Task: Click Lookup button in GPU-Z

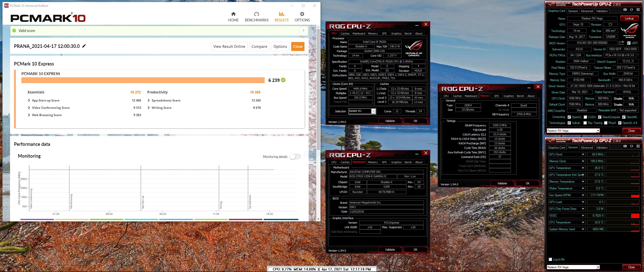Action: point(629,18)
